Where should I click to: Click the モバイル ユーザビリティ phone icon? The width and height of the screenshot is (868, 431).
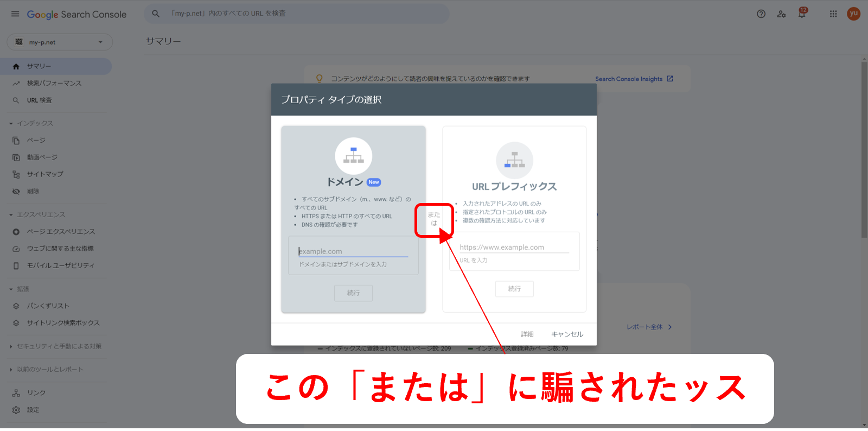(16, 266)
